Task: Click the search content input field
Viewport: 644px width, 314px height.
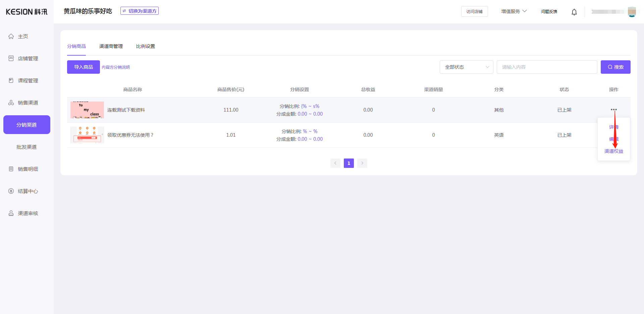Action: [x=547, y=67]
